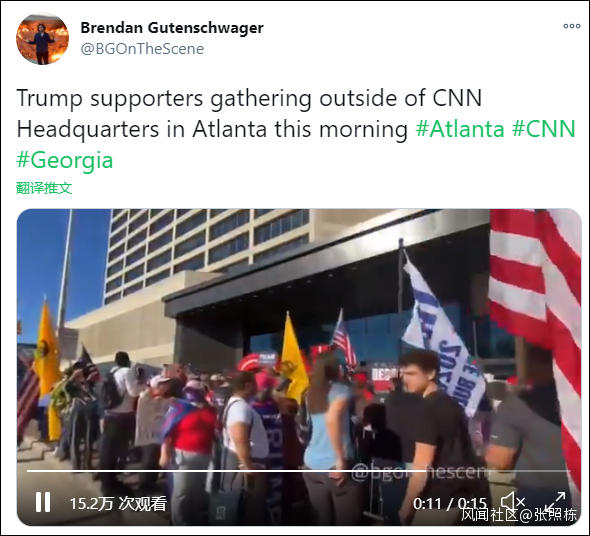The height and width of the screenshot is (536, 590).
Task: Click the played portion of the video progress bar
Action: (226, 471)
